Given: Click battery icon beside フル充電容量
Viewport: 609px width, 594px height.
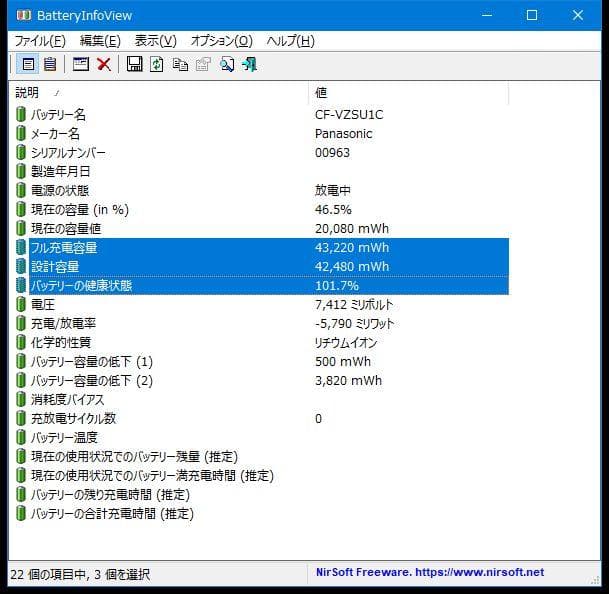Looking at the screenshot, I should [21, 247].
